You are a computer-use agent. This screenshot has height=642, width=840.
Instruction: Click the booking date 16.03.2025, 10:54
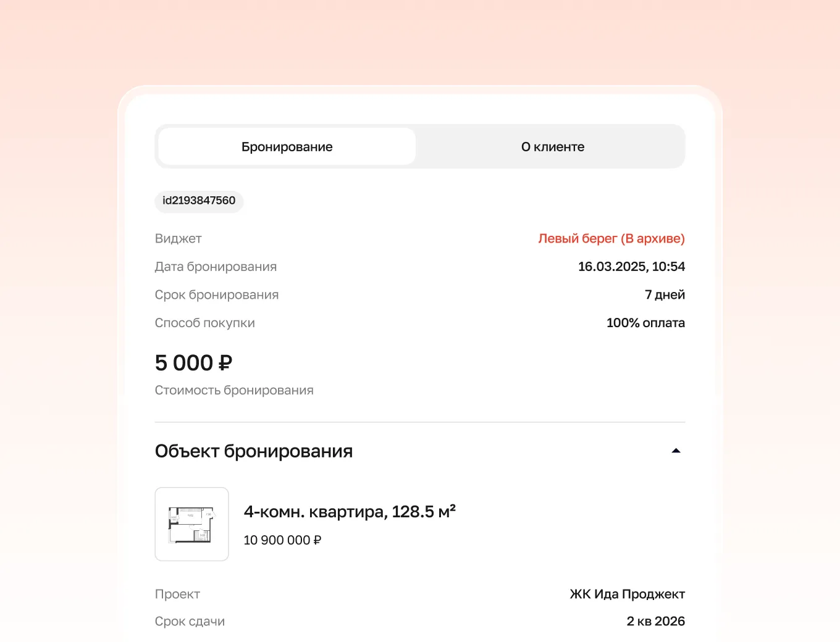[631, 267]
